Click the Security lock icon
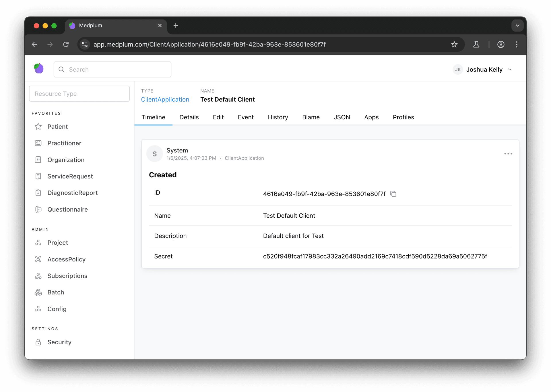The image size is (551, 392). [38, 342]
